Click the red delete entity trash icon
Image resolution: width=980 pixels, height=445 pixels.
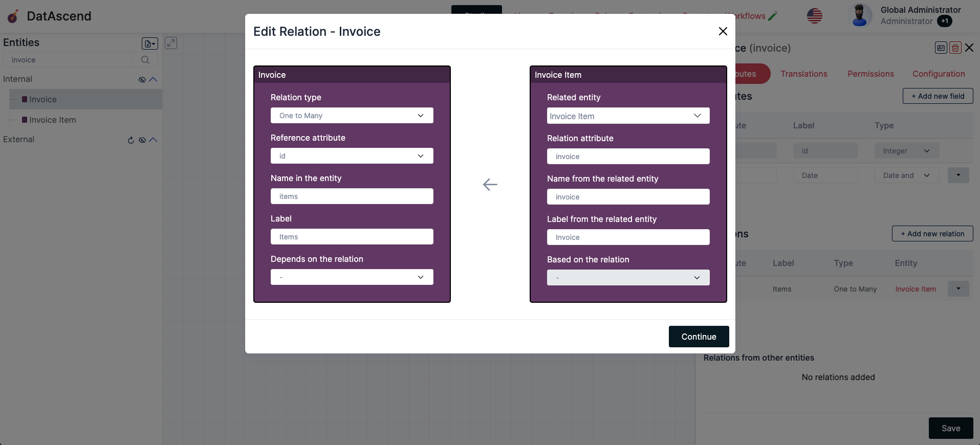[955, 48]
